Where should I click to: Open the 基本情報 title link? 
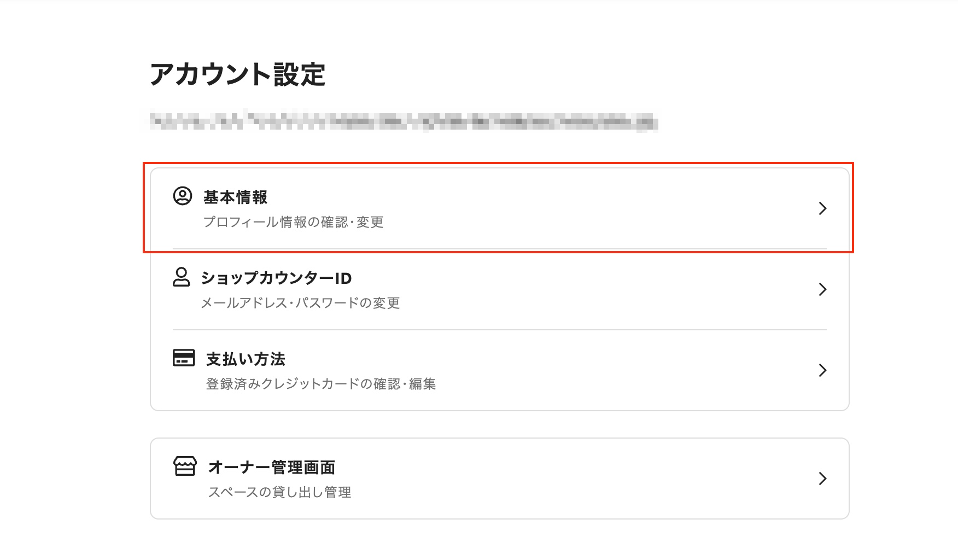[x=235, y=197]
